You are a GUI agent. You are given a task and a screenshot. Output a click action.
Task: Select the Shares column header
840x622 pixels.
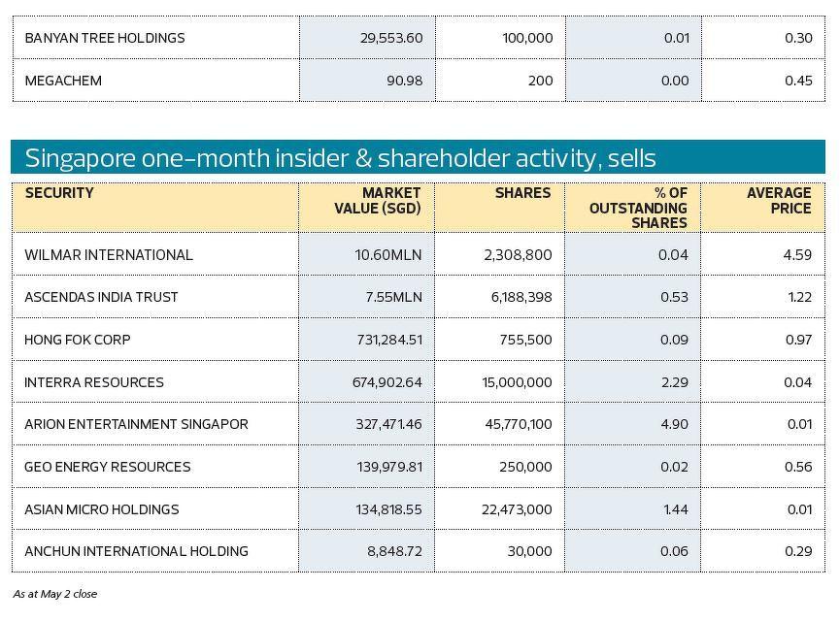522,193
